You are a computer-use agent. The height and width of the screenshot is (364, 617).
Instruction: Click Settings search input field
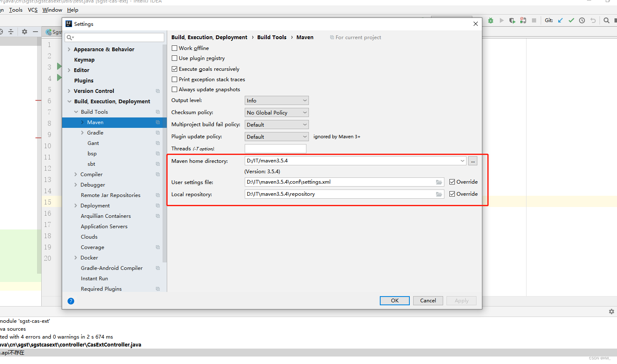click(115, 37)
